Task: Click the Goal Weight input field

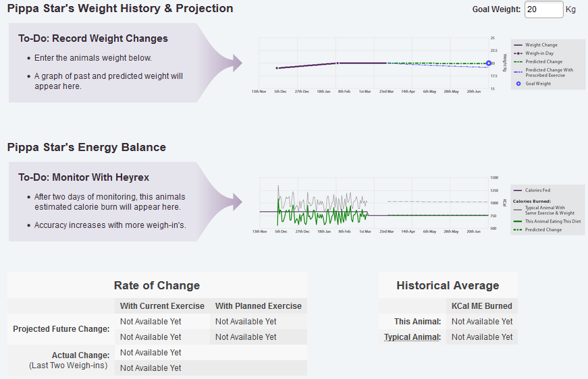Action: click(543, 9)
